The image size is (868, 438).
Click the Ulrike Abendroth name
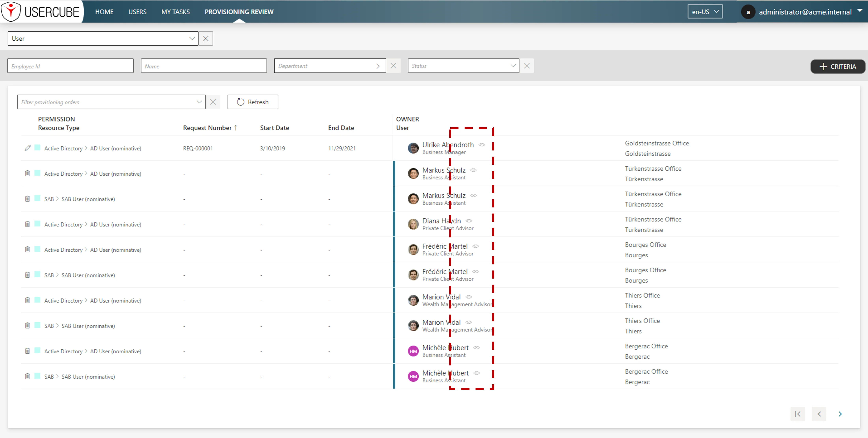(x=448, y=145)
